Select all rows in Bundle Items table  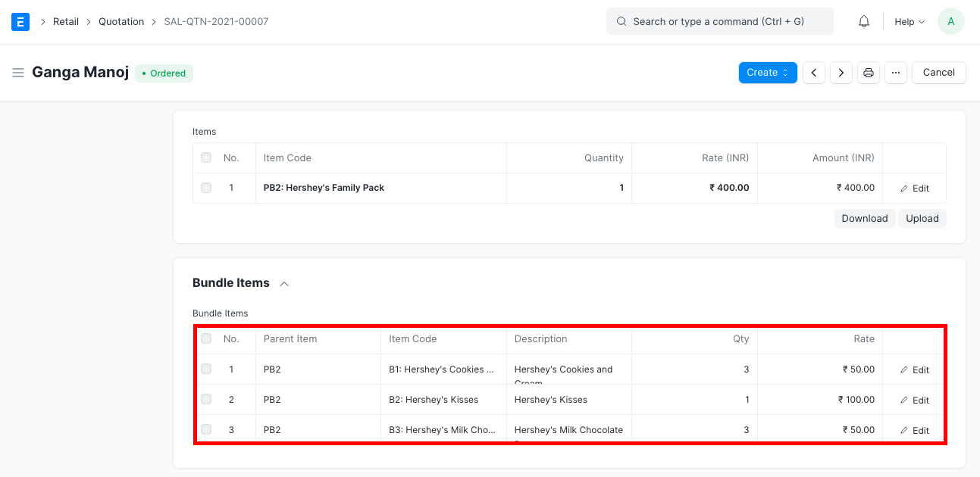pos(206,338)
